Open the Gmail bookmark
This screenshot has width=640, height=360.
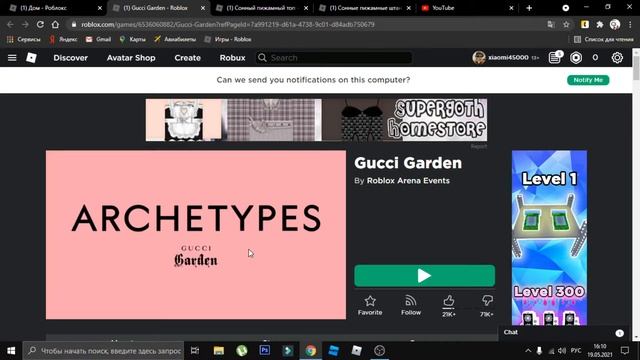click(x=98, y=39)
